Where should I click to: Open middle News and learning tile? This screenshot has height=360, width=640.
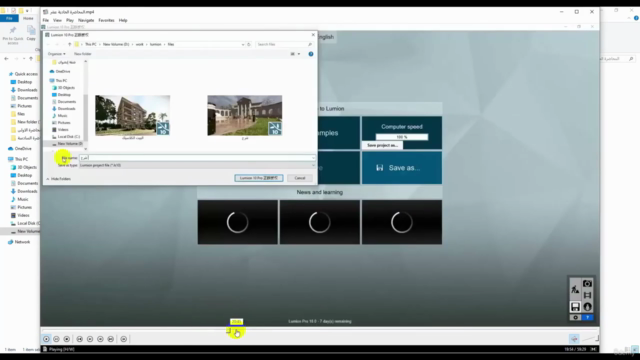tap(320, 222)
